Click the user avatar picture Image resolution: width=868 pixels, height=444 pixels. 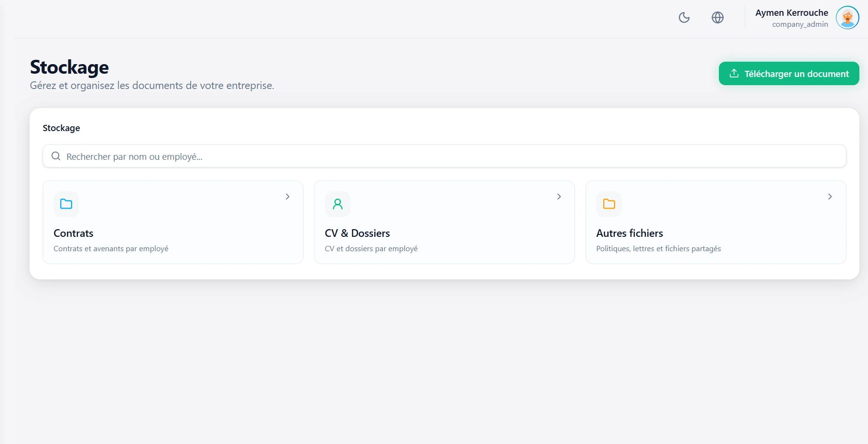847,18
